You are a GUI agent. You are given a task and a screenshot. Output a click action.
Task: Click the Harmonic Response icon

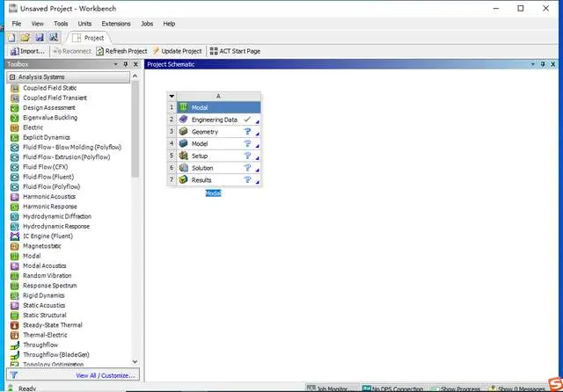pyautogui.click(x=14, y=207)
